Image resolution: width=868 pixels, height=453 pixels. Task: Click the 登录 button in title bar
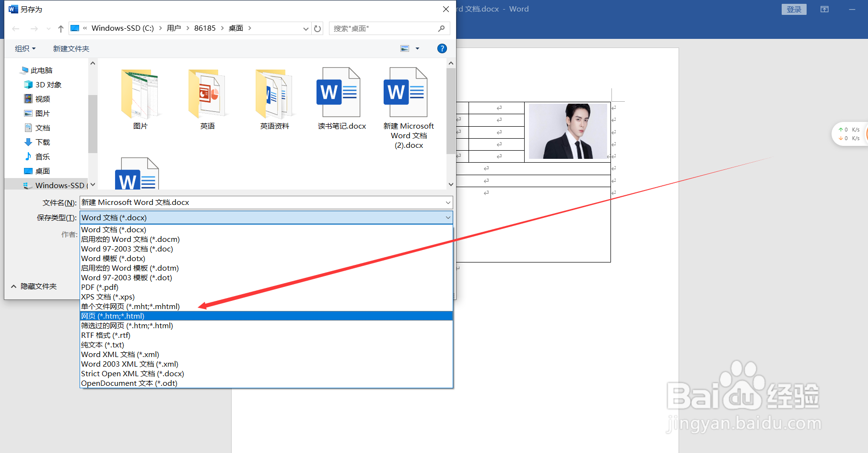tap(794, 9)
